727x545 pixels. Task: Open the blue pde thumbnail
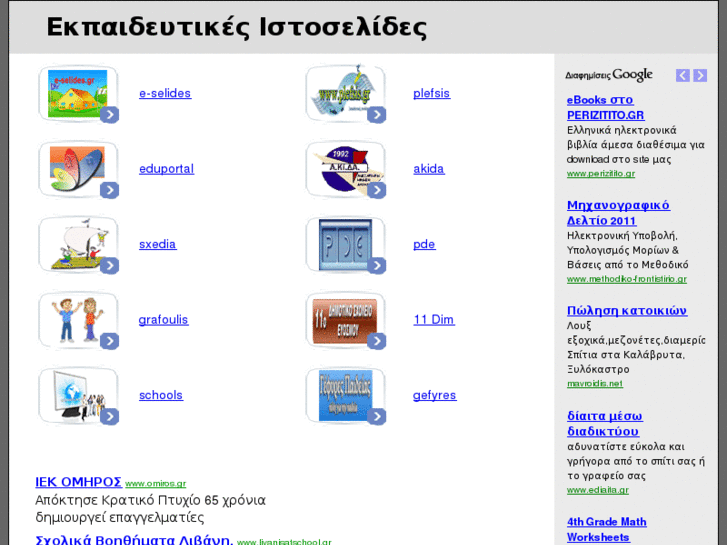click(345, 244)
